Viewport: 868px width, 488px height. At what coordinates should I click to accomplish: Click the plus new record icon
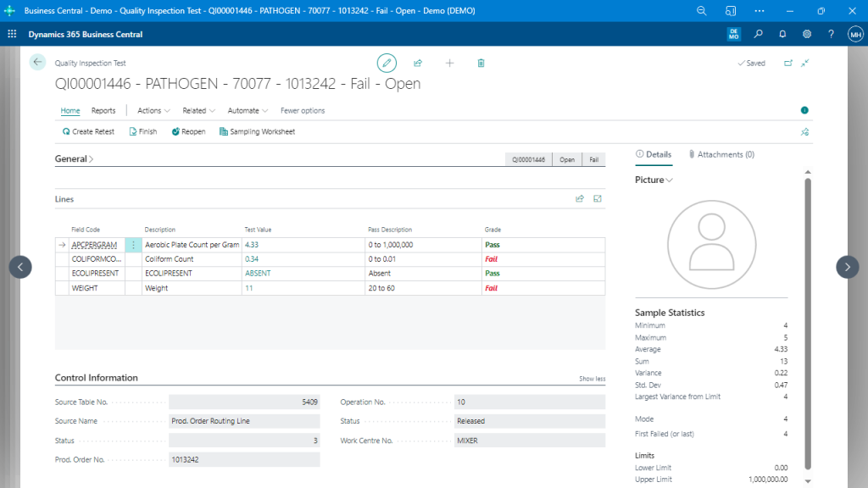(449, 63)
